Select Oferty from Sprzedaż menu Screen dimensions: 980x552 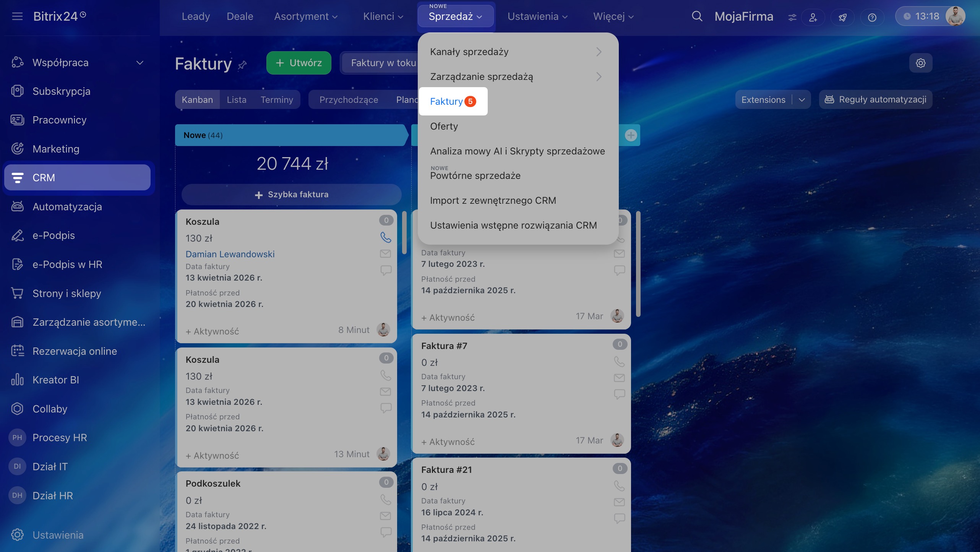point(444,126)
